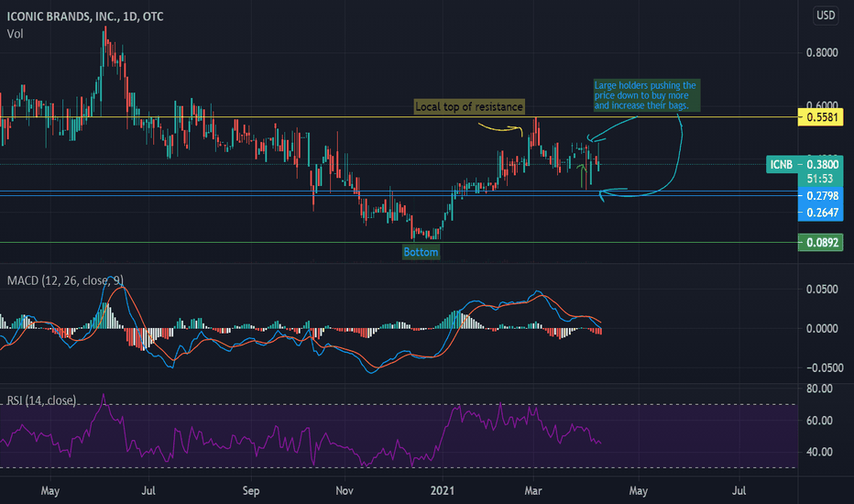Click the blue 0.2647 price label
Viewport: 854px width, 504px height.
coord(820,213)
